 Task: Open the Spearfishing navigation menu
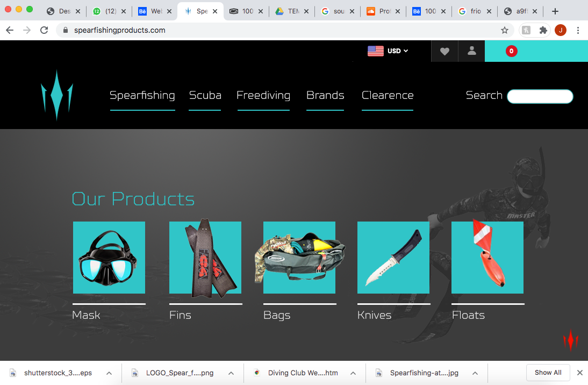tap(142, 95)
